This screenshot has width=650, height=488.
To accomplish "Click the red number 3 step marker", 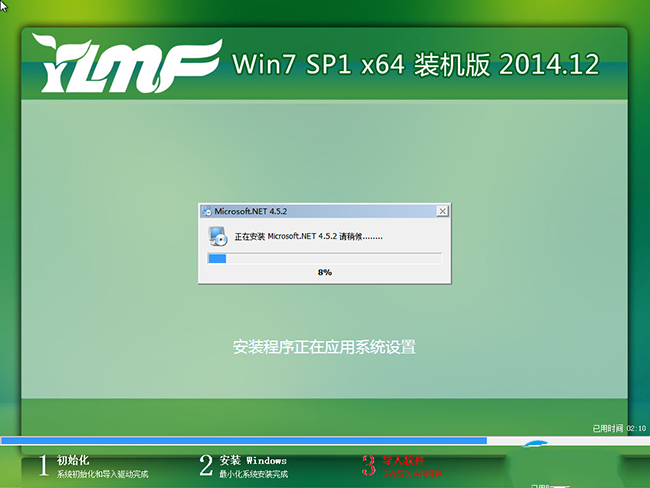I will 368,465.
